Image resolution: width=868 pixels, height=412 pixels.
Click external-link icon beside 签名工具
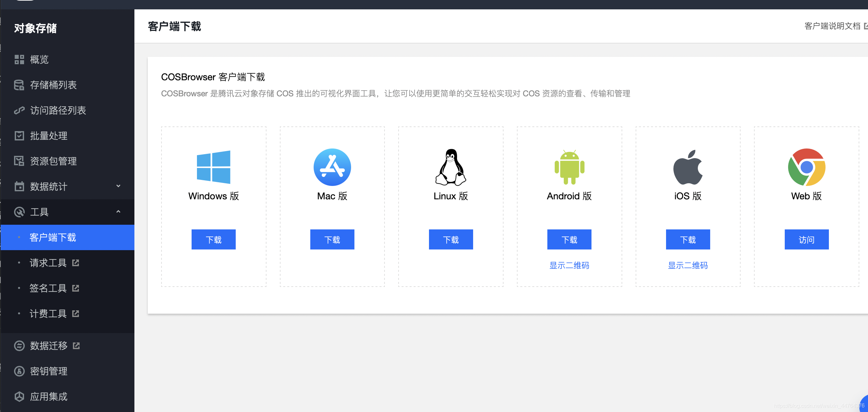(76, 288)
